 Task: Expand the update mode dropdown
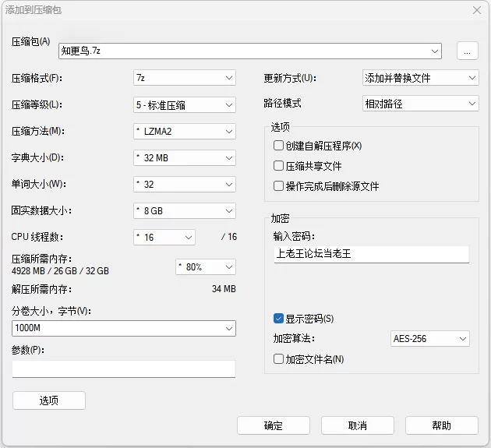[420, 78]
